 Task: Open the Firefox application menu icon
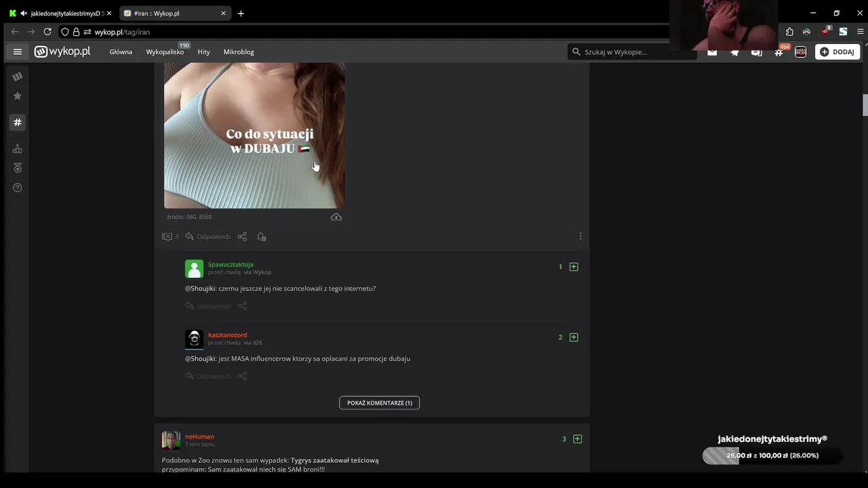pyautogui.click(x=861, y=32)
